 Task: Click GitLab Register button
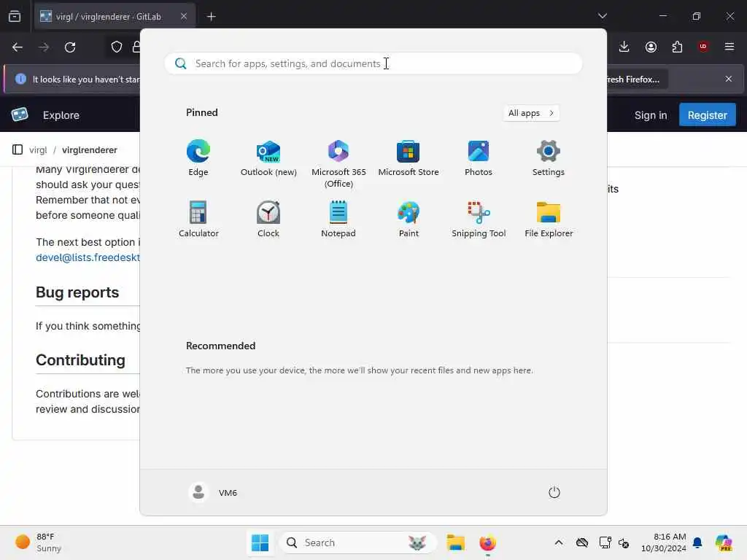coord(708,114)
